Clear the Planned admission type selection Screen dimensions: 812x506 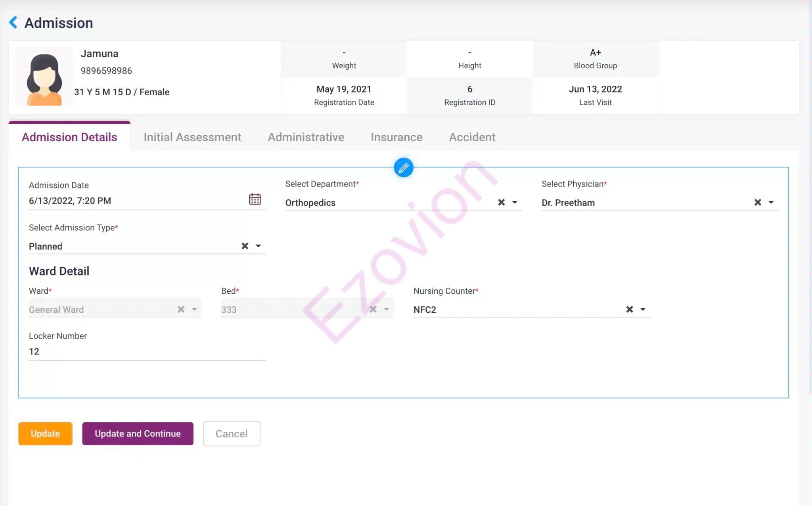[245, 246]
